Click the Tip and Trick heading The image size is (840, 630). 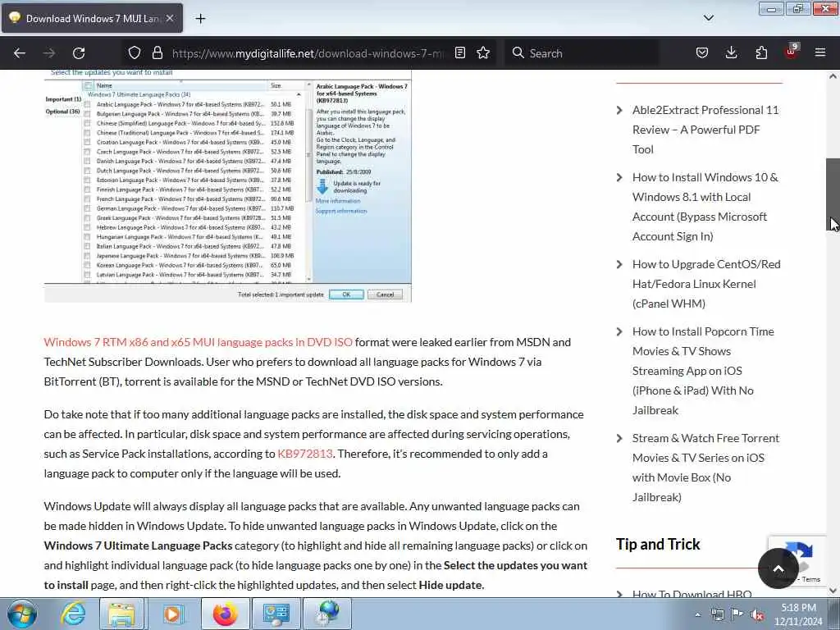tap(658, 545)
